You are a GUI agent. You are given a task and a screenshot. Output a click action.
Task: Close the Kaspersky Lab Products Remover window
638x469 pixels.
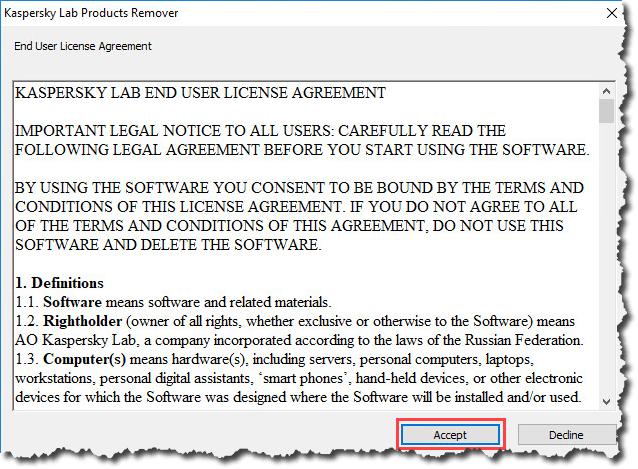612,13
